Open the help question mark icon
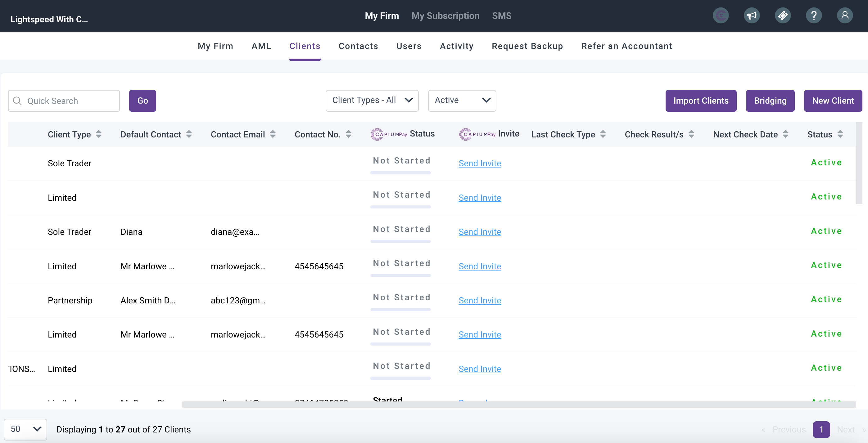The width and height of the screenshot is (868, 443). click(x=813, y=16)
